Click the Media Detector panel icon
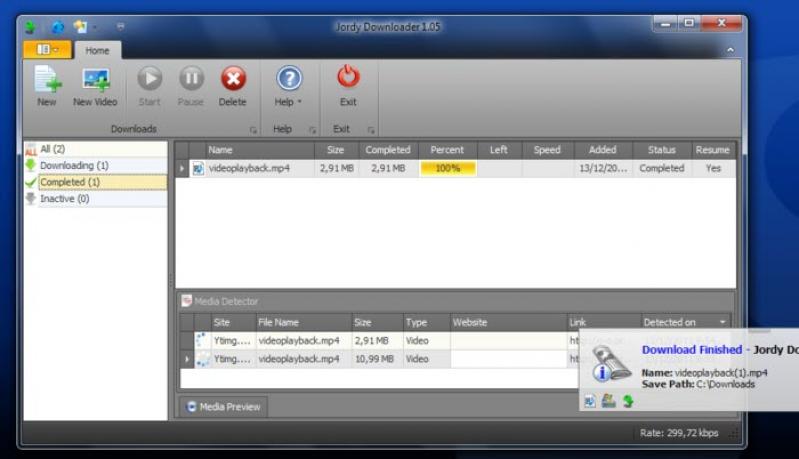 187,301
